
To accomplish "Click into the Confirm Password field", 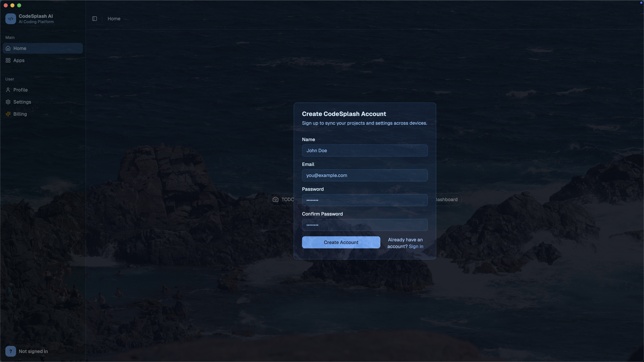I will point(364,225).
